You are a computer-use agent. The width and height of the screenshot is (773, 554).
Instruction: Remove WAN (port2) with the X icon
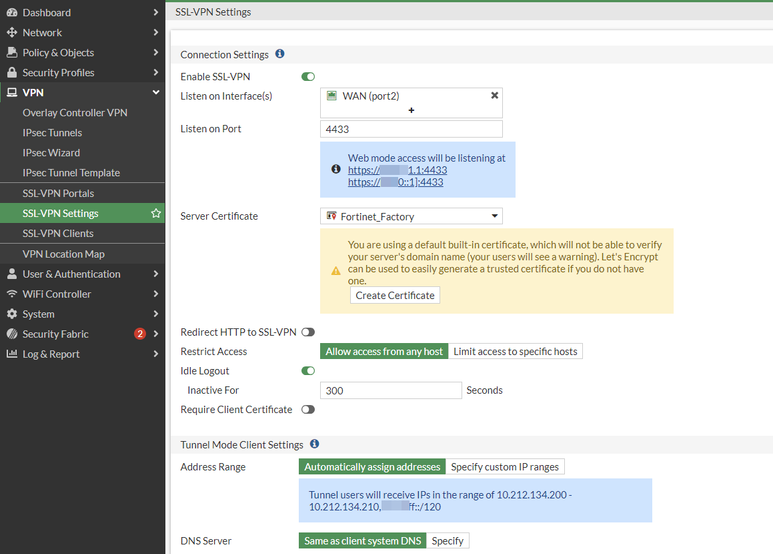494,95
